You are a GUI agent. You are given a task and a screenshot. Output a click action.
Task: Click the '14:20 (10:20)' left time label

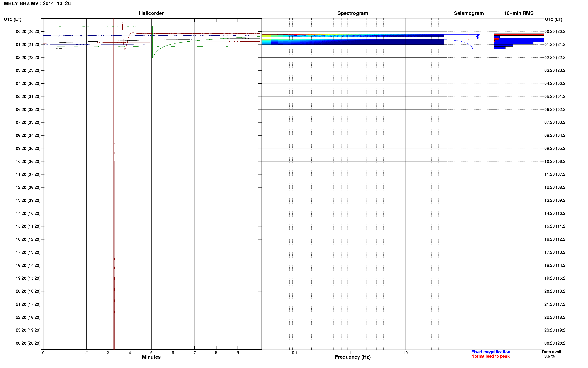click(28, 213)
